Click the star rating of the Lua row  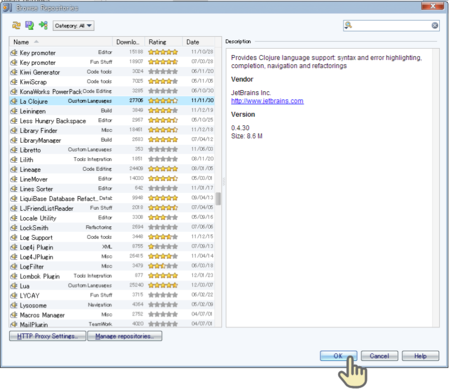click(163, 285)
